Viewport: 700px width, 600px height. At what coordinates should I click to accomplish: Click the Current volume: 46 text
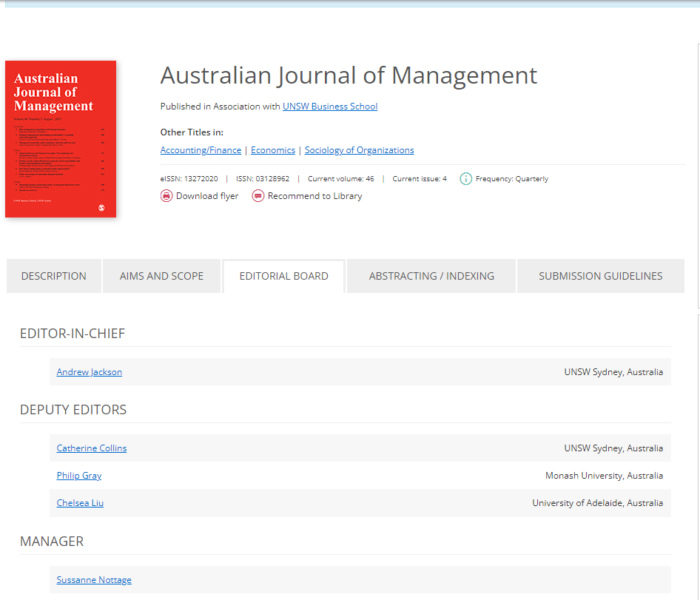340,178
